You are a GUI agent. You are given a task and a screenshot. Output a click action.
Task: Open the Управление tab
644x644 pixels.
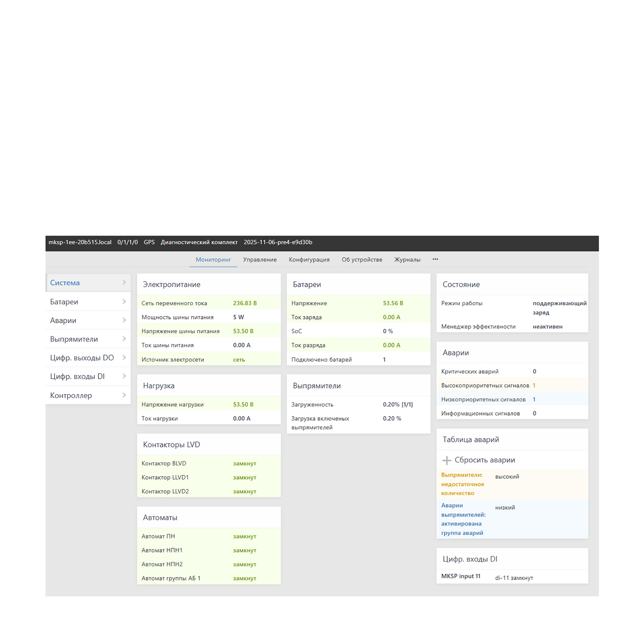point(260,260)
